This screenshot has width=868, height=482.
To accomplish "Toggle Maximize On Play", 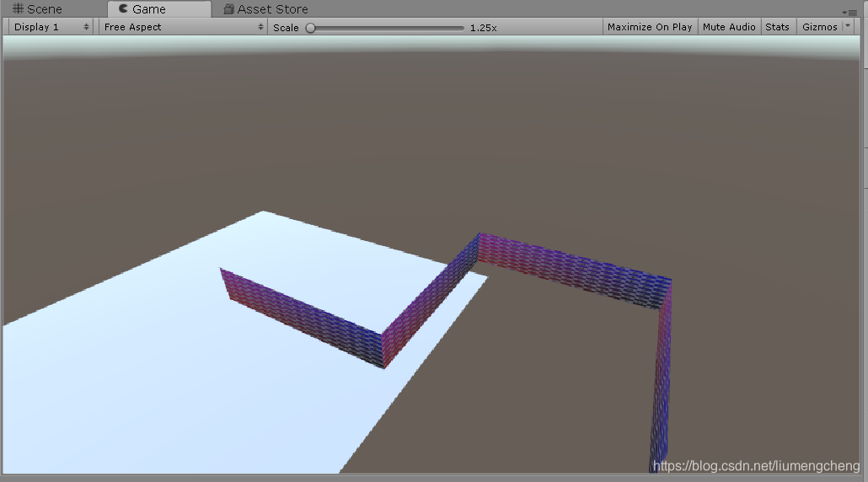I will (x=650, y=27).
